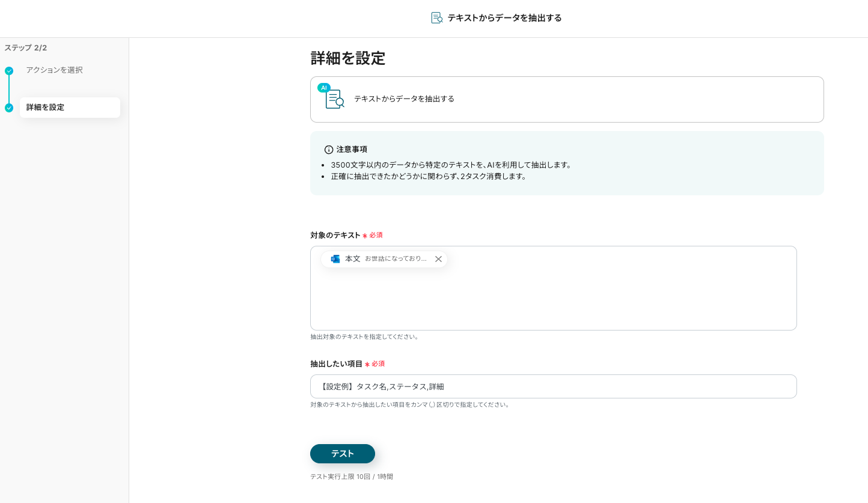The width and height of the screenshot is (868, 503).
Task: Click the 抽出したい項目 field label
Action: 337,364
